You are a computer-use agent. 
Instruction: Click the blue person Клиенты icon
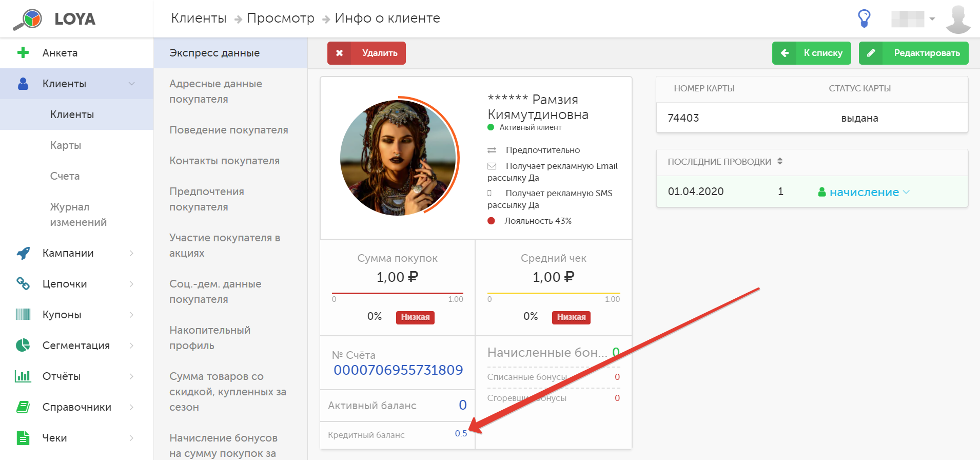click(23, 84)
